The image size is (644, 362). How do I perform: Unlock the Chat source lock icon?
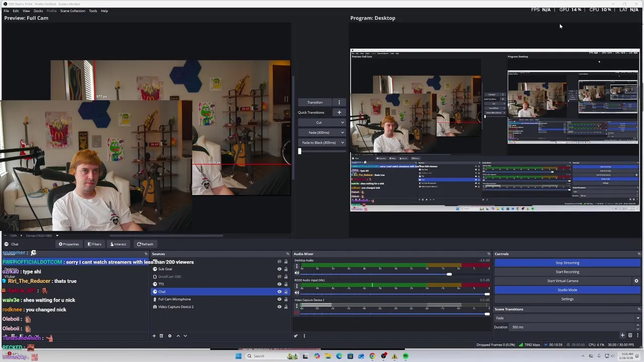pos(286,292)
